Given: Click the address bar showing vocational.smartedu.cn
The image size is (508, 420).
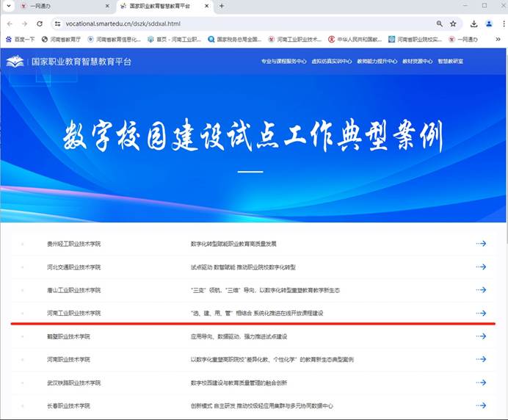Looking at the screenshot, I should pos(220,23).
